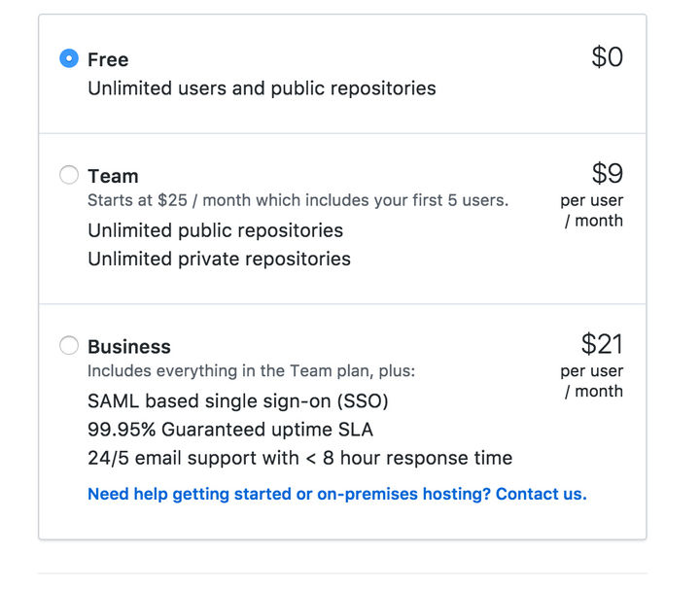Click 'Unlimited public repositories' under Team
700x589 pixels.
[x=215, y=230]
